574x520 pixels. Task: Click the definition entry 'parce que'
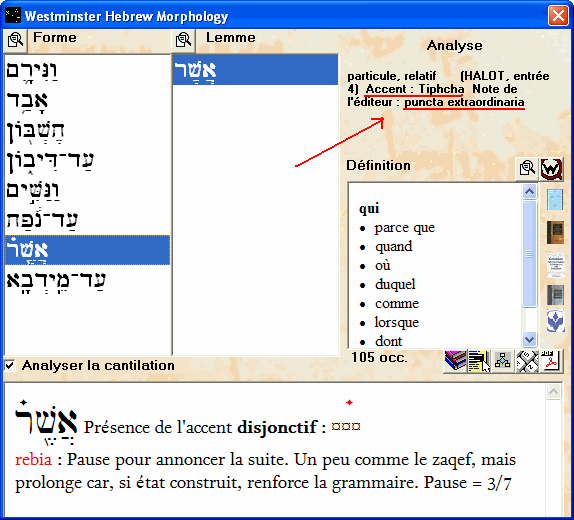click(x=405, y=228)
